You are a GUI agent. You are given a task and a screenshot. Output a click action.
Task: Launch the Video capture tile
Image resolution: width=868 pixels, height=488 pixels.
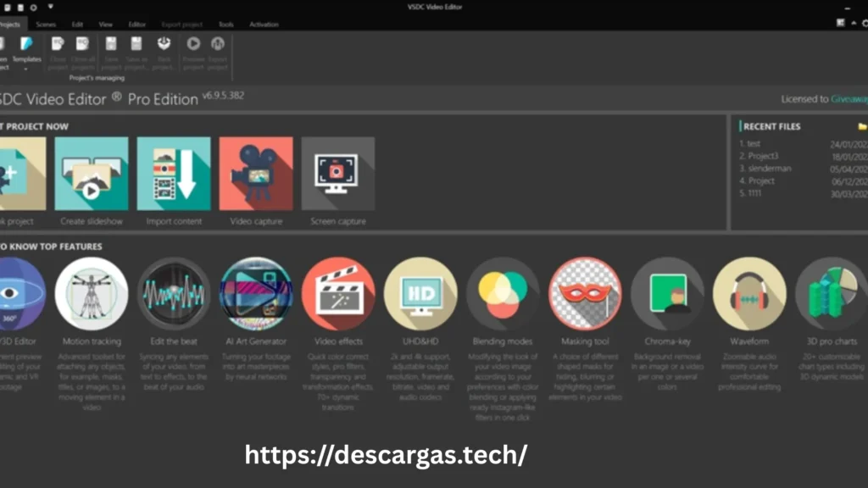pos(256,174)
